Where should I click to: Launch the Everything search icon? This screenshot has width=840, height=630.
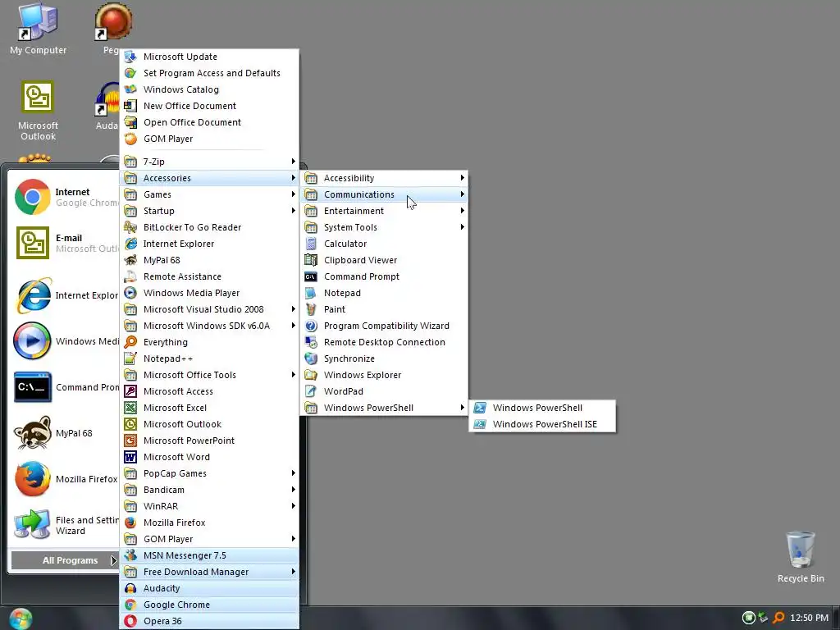click(130, 342)
